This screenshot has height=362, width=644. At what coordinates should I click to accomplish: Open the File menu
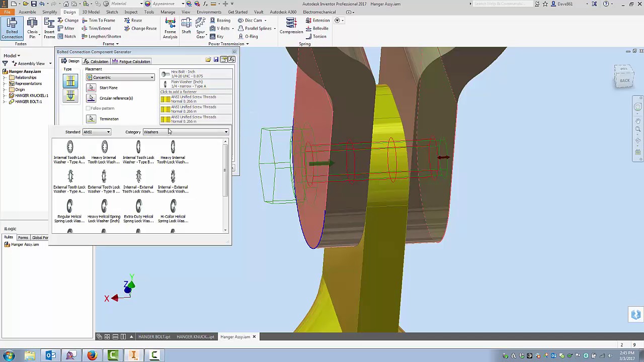pyautogui.click(x=7, y=12)
